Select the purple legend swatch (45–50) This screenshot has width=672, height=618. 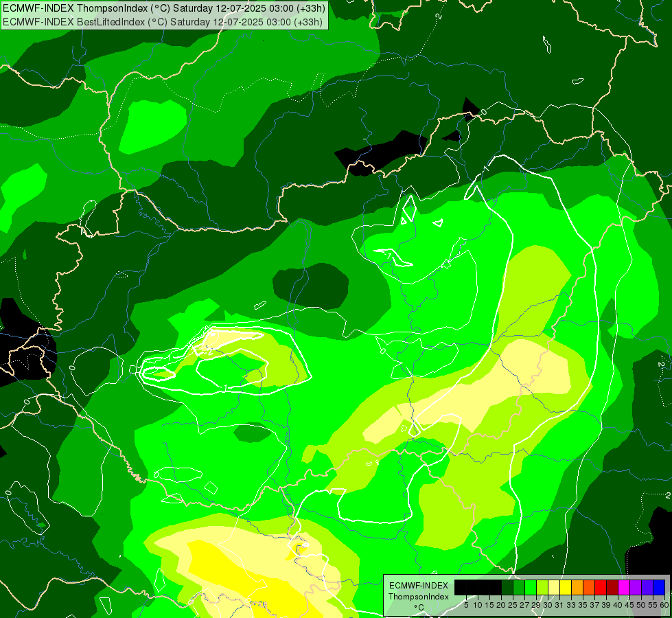[636, 587]
